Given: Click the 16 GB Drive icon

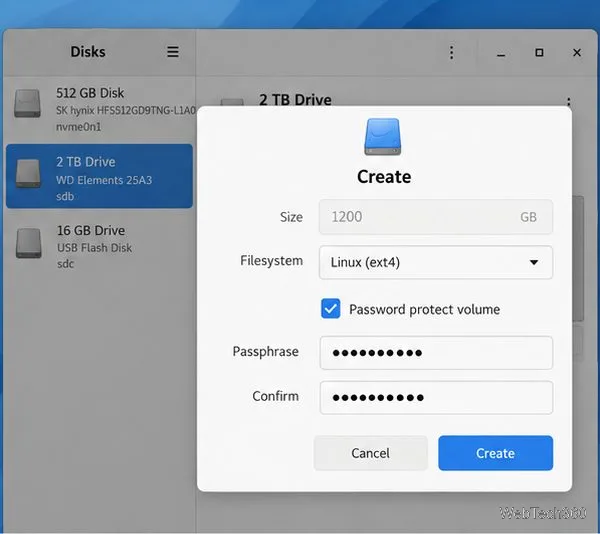Looking at the screenshot, I should click(29, 243).
